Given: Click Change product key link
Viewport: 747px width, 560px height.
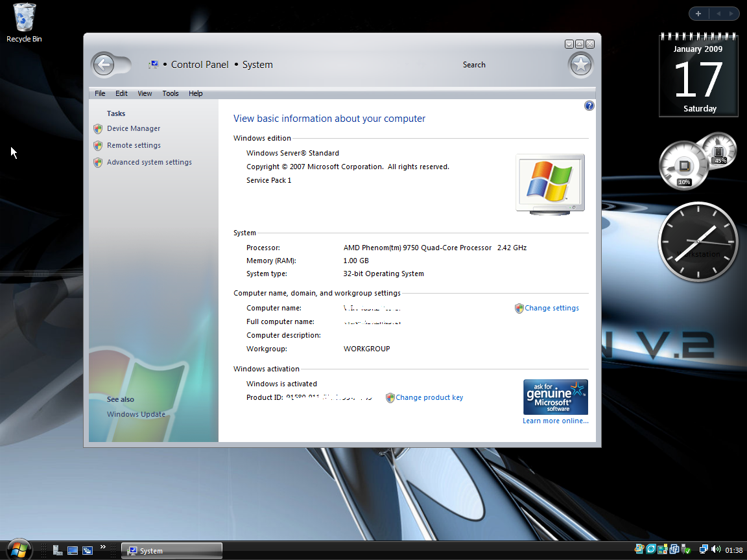Looking at the screenshot, I should 429,397.
